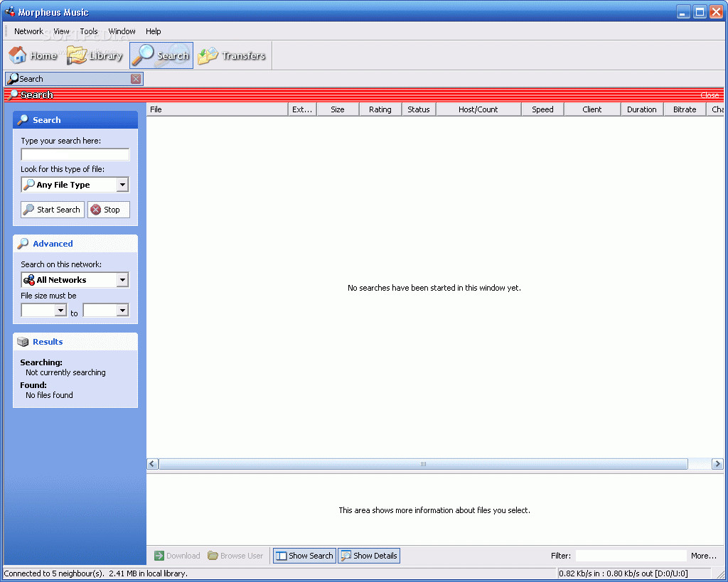Collapse the Search panel header
This screenshot has width=728, height=582.
point(75,120)
